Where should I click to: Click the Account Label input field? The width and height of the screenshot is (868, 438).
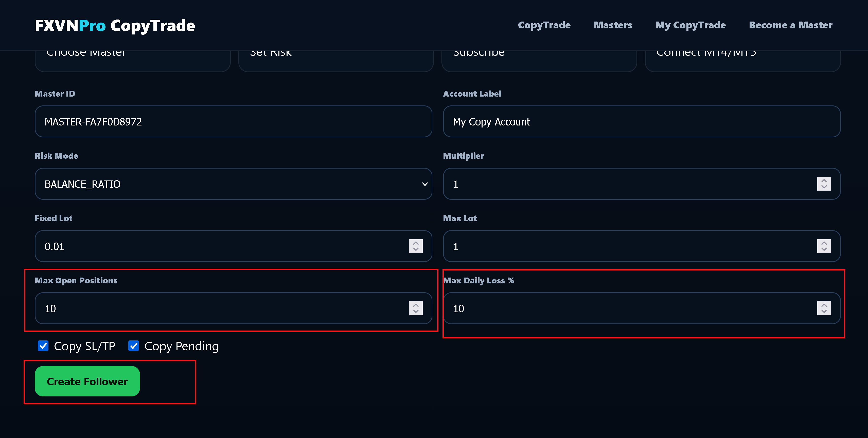click(x=641, y=121)
